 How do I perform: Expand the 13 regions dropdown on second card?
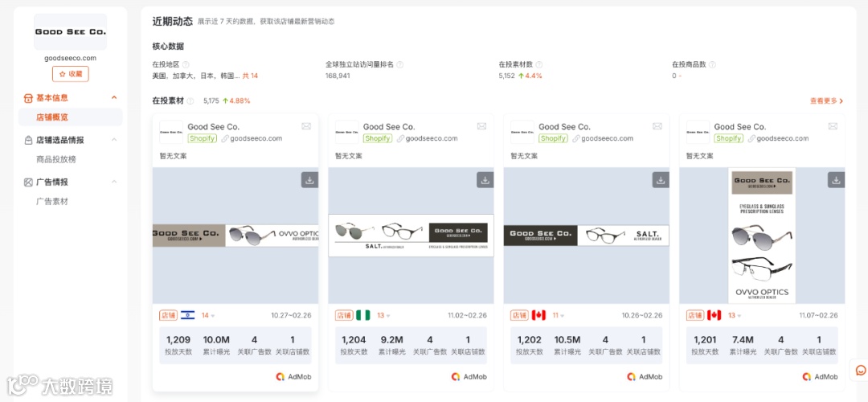click(383, 316)
